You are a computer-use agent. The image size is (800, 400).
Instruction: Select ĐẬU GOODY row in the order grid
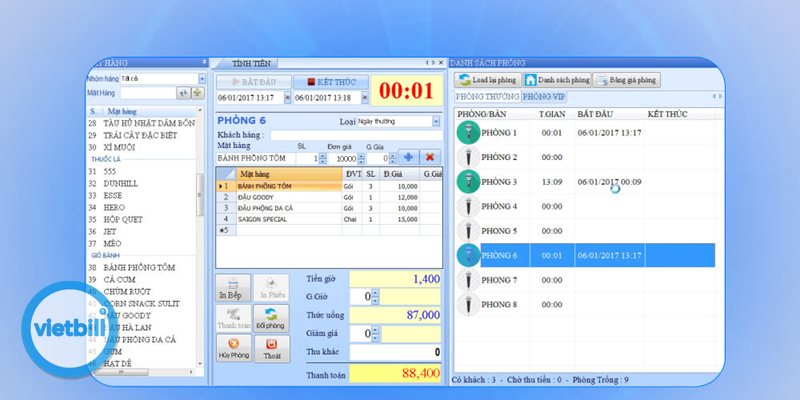pos(329,197)
